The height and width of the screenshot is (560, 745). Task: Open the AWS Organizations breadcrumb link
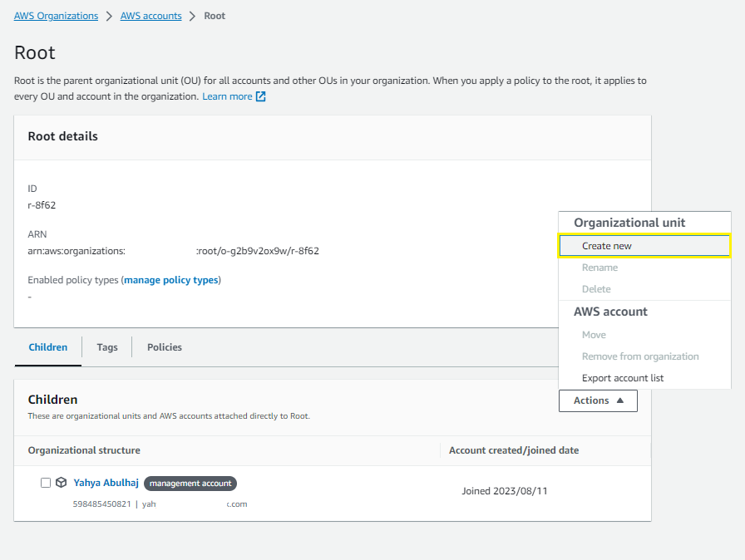[x=56, y=16]
